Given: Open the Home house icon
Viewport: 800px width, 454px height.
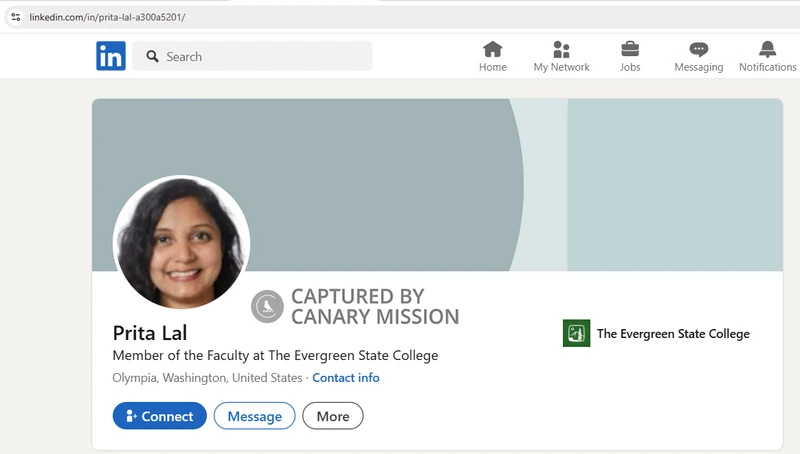Looking at the screenshot, I should click(x=492, y=49).
